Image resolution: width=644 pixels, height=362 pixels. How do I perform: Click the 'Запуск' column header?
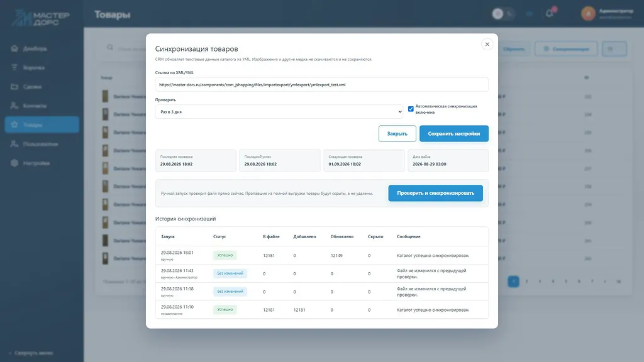click(x=167, y=237)
